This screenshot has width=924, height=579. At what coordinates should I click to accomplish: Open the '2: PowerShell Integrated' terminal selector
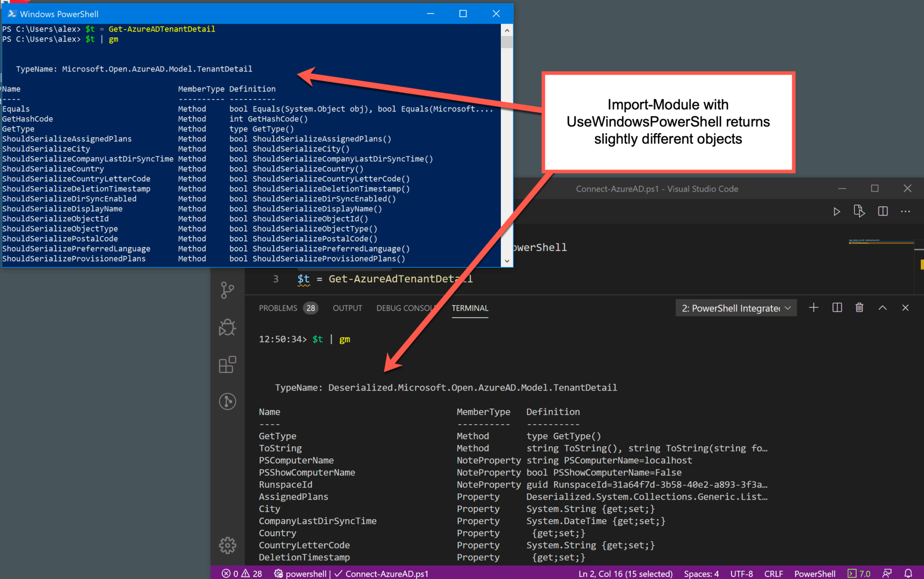[x=735, y=308]
